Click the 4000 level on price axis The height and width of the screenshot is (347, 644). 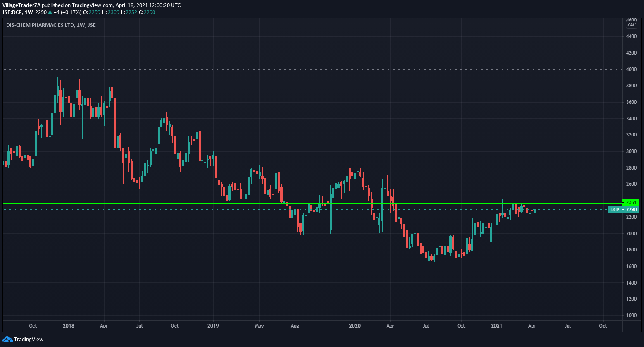tap(631, 69)
